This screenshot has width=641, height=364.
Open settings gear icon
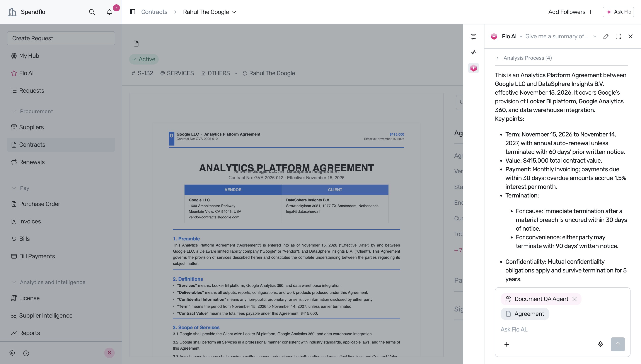point(12,353)
